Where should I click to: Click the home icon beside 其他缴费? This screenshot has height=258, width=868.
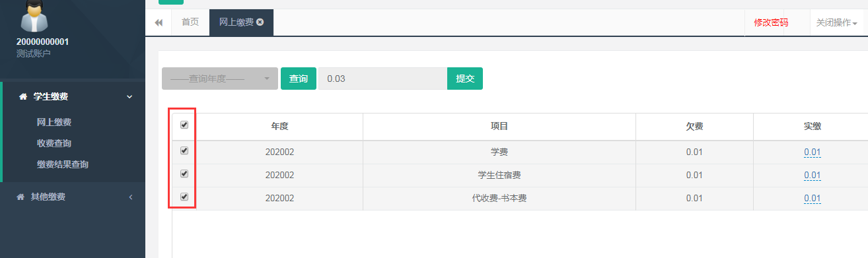pos(20,197)
